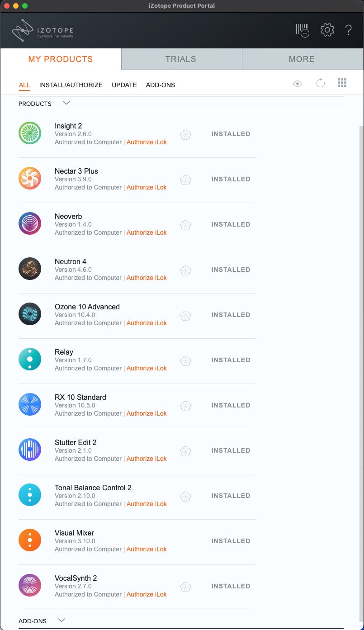This screenshot has width=364, height=630.
Task: Expand the ADD-ONS section chevron
Action: click(x=62, y=621)
